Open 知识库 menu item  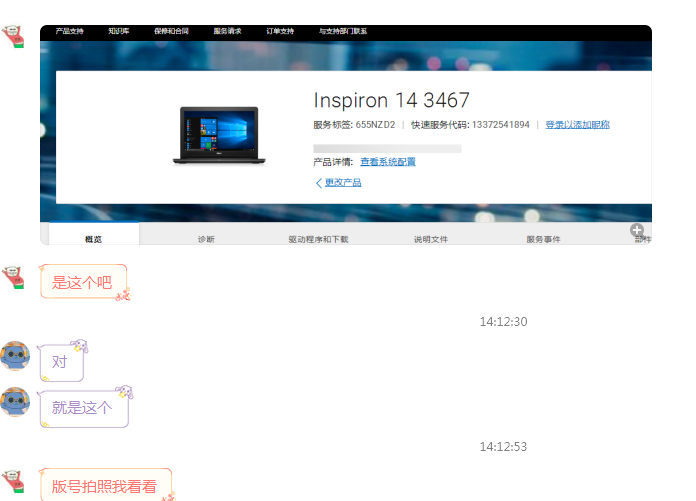[x=121, y=31]
